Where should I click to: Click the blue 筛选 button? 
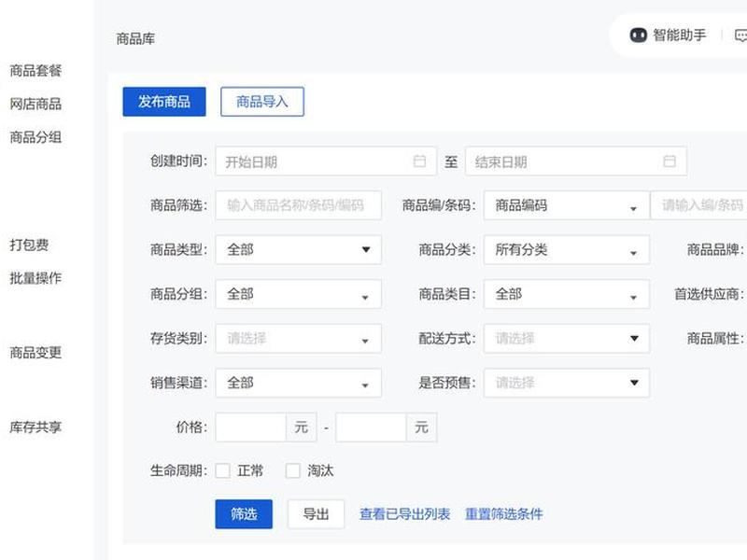click(x=244, y=514)
